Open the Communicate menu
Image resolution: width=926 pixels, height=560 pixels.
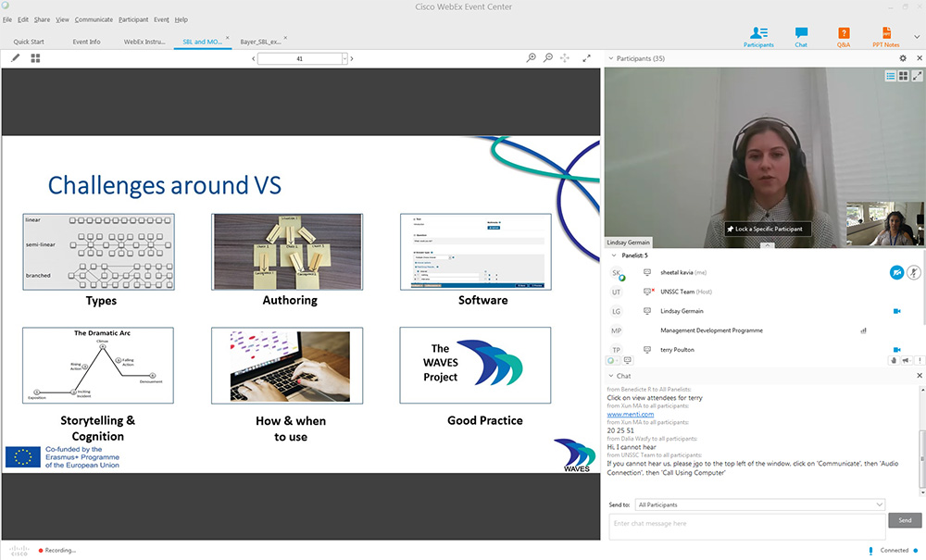[x=94, y=19]
